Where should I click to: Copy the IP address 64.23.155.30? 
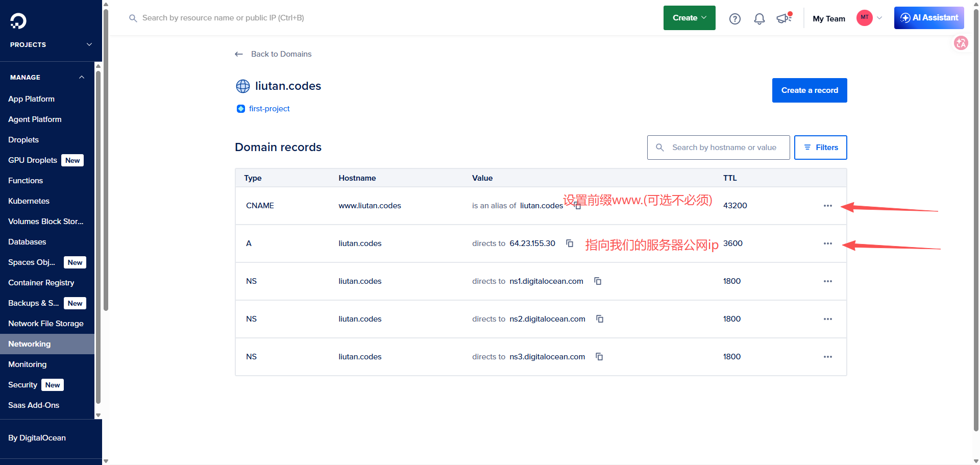(570, 243)
